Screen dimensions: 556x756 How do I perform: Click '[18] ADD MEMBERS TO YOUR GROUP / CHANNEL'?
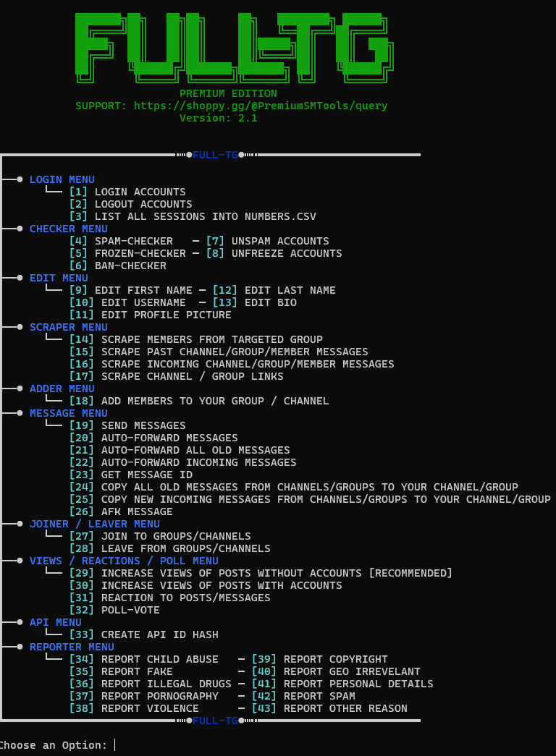click(199, 401)
